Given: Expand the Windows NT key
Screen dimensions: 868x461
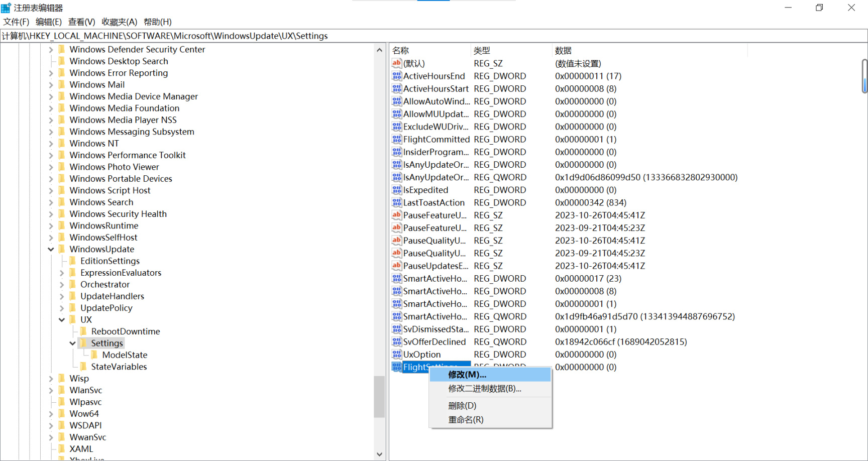Looking at the screenshot, I should [x=51, y=144].
